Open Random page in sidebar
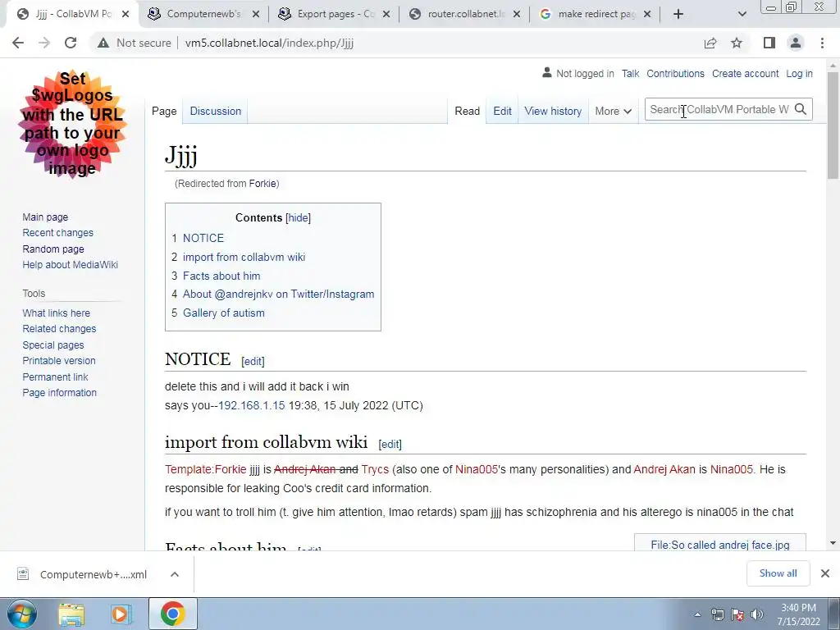 (x=53, y=249)
